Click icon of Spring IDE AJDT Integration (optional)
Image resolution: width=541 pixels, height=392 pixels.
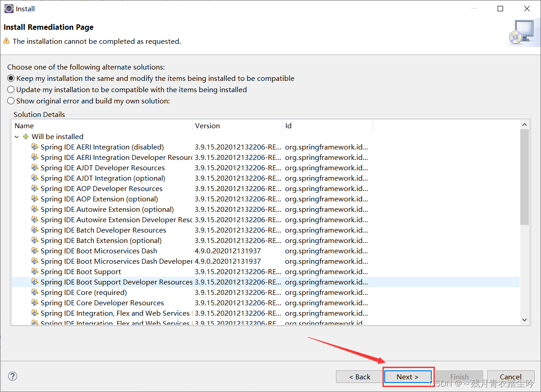click(35, 178)
